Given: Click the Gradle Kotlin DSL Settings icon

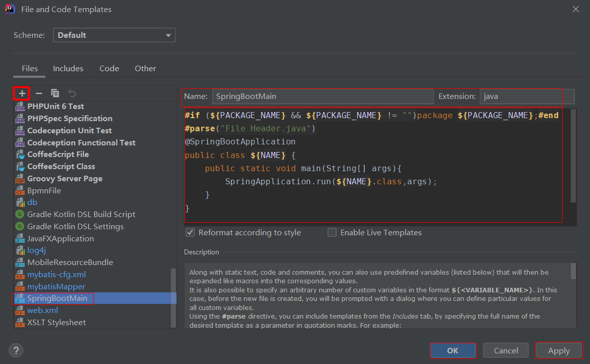Looking at the screenshot, I should click(x=20, y=226).
